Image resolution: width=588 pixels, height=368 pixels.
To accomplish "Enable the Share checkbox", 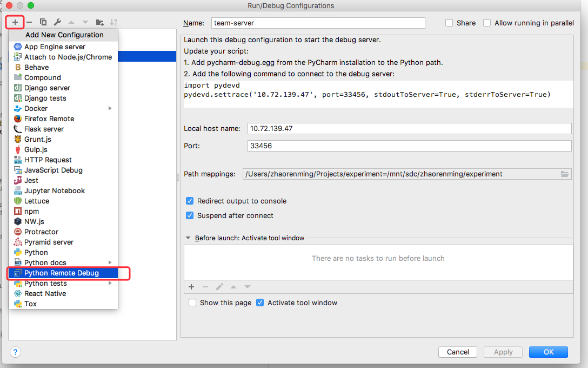I will (x=449, y=23).
